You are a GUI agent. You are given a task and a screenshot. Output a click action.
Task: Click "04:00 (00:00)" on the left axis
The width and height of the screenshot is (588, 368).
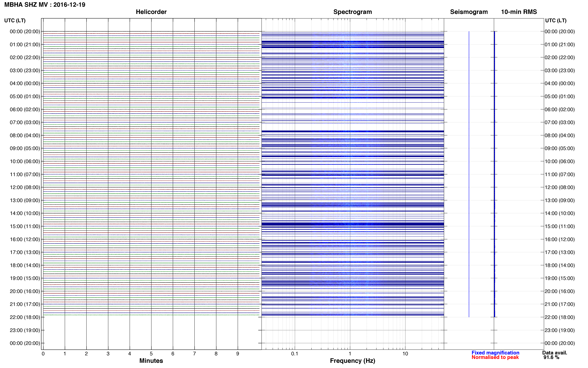click(25, 83)
